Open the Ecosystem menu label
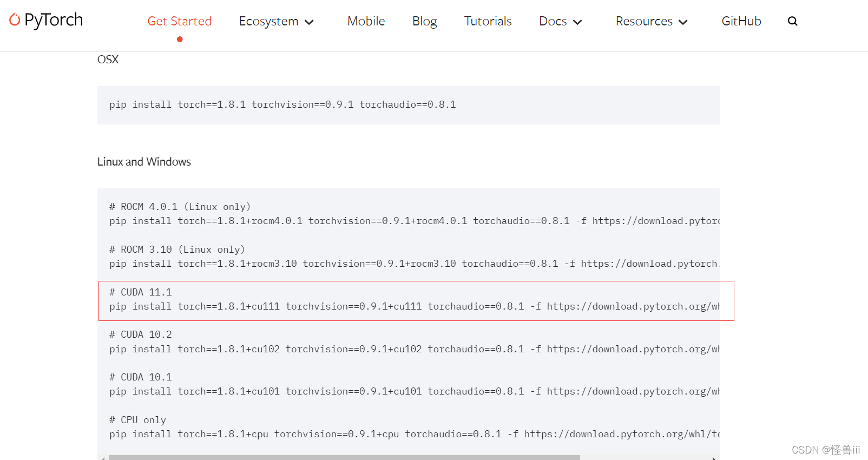Viewport: 868px width, 460px height. coord(269,21)
